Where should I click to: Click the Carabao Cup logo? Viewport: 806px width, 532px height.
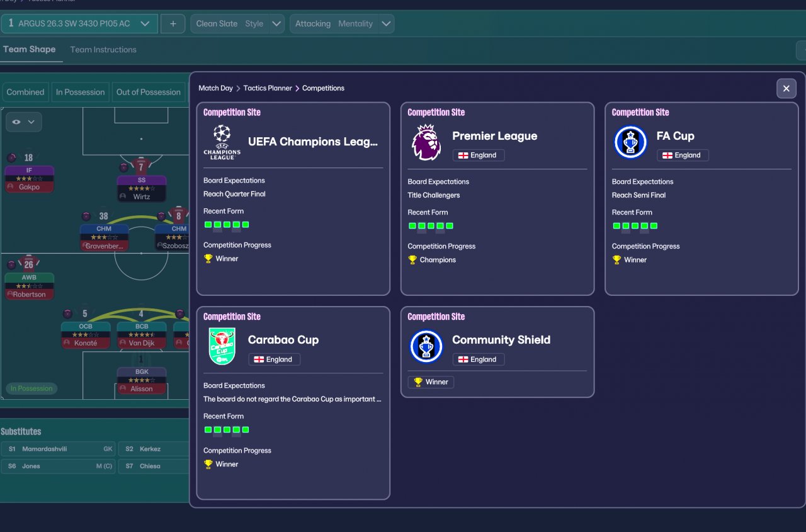[222, 346]
